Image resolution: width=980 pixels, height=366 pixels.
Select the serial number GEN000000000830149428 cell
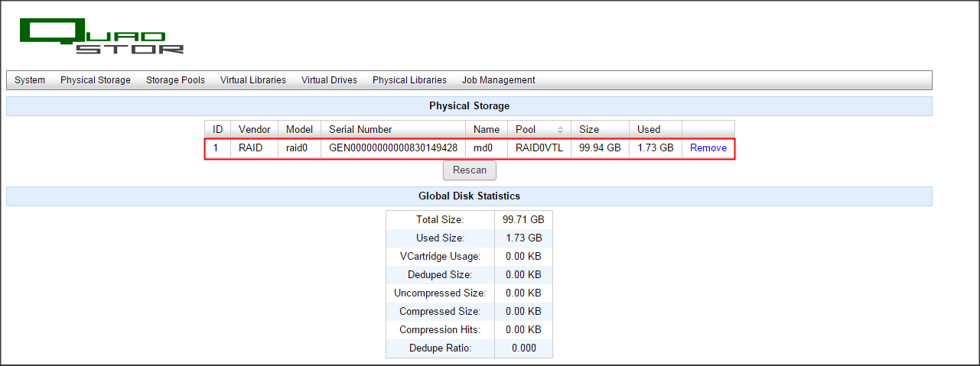point(393,148)
